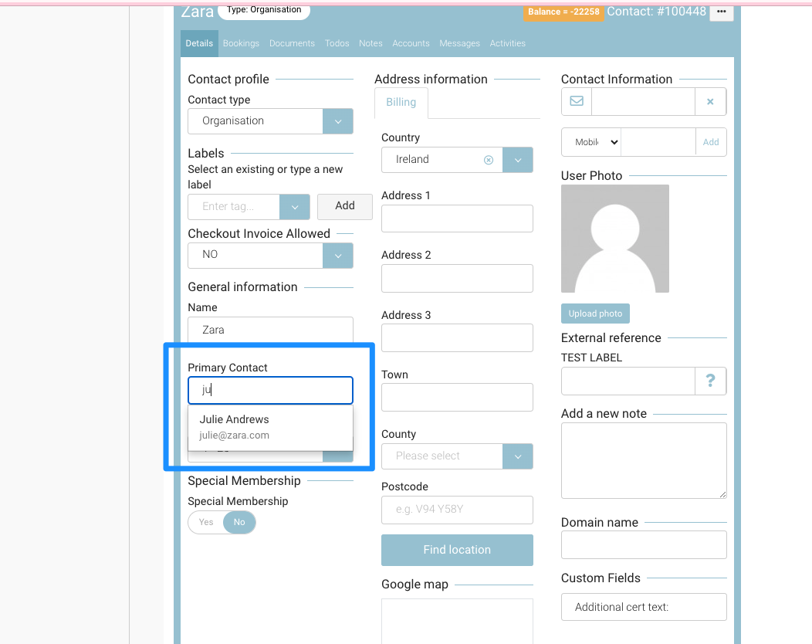Set Special Membership to No
This screenshot has width=812, height=644.
tap(239, 523)
